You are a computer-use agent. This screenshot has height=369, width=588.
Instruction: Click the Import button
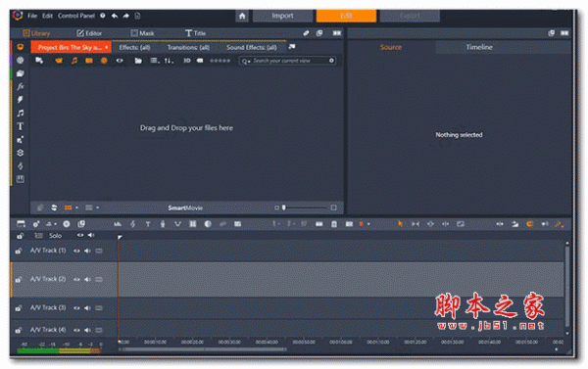point(282,16)
